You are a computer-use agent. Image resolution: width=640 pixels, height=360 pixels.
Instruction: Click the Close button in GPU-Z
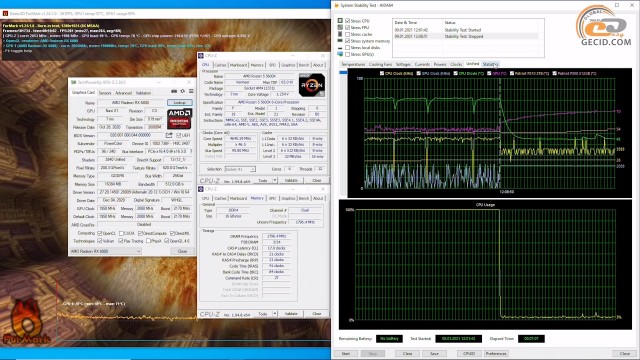click(182, 251)
